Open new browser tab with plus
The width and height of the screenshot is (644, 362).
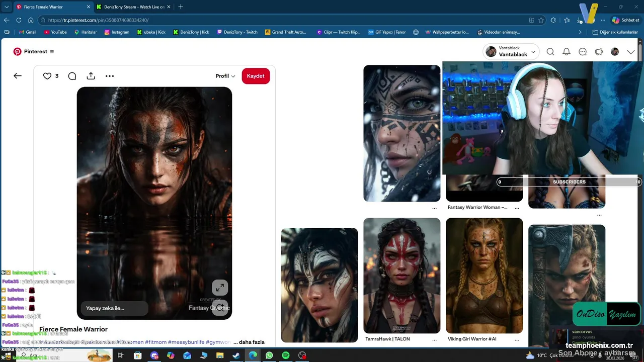181,7
